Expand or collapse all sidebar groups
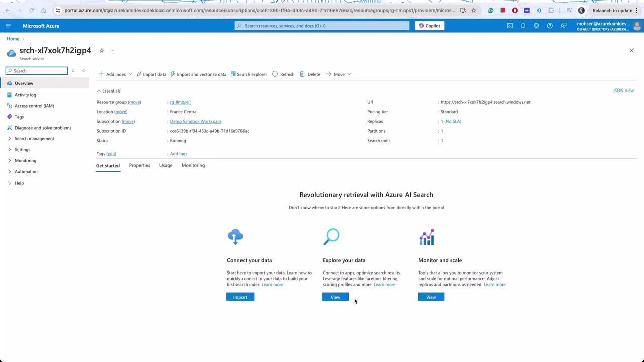This screenshot has height=362, width=644. click(x=73, y=71)
